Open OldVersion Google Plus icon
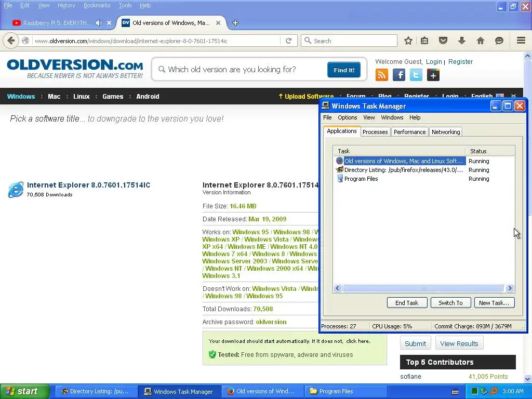 tap(433, 75)
